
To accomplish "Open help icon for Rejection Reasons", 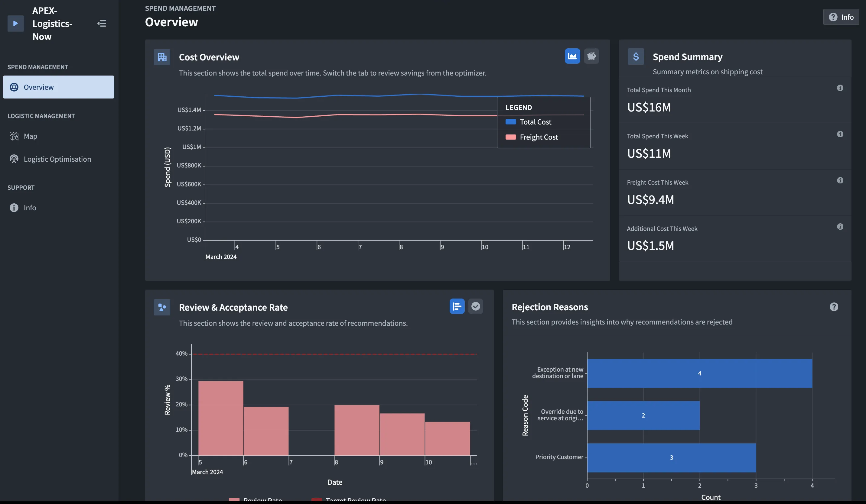I will [834, 307].
